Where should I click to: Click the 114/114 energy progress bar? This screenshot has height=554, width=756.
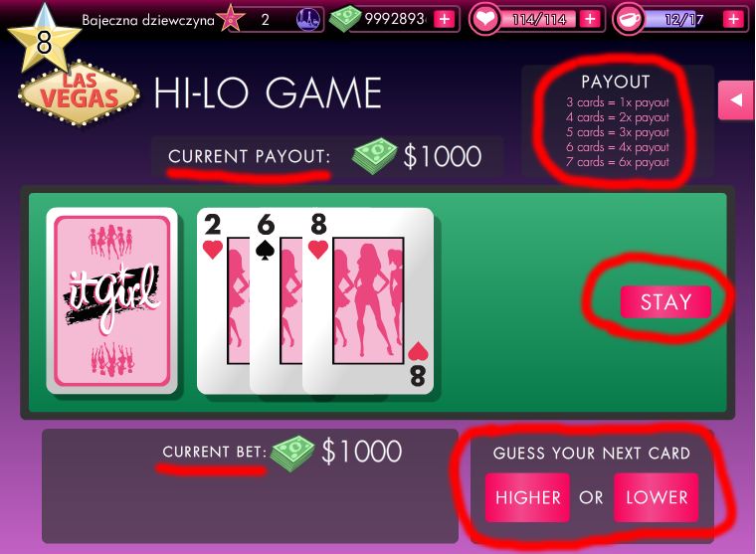(539, 20)
